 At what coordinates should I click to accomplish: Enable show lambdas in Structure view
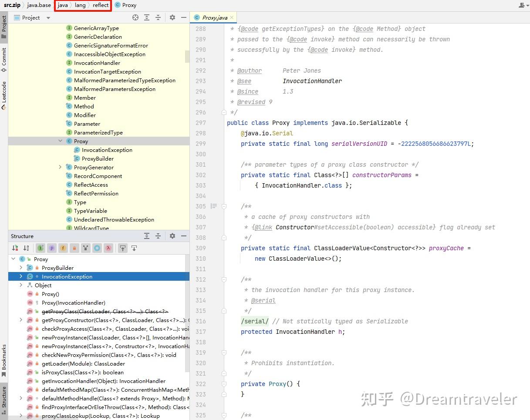tap(108, 247)
